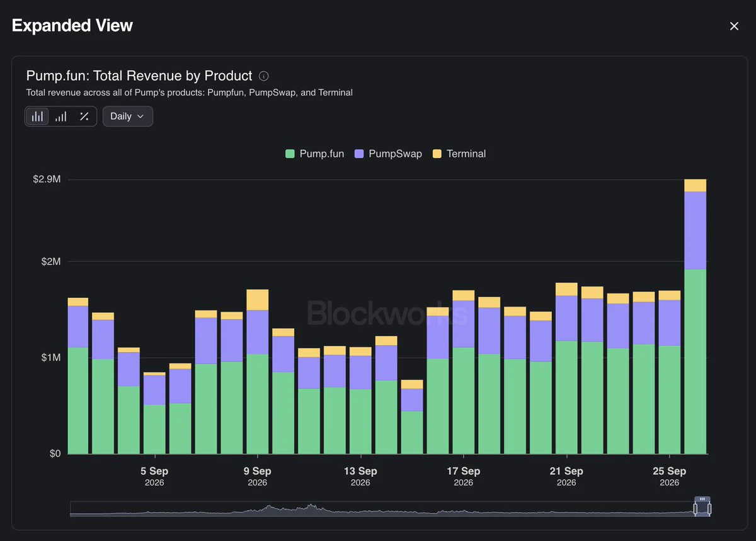The height and width of the screenshot is (541, 756).
Task: Click the 25 Sep bar's green segment
Action: click(x=669, y=400)
